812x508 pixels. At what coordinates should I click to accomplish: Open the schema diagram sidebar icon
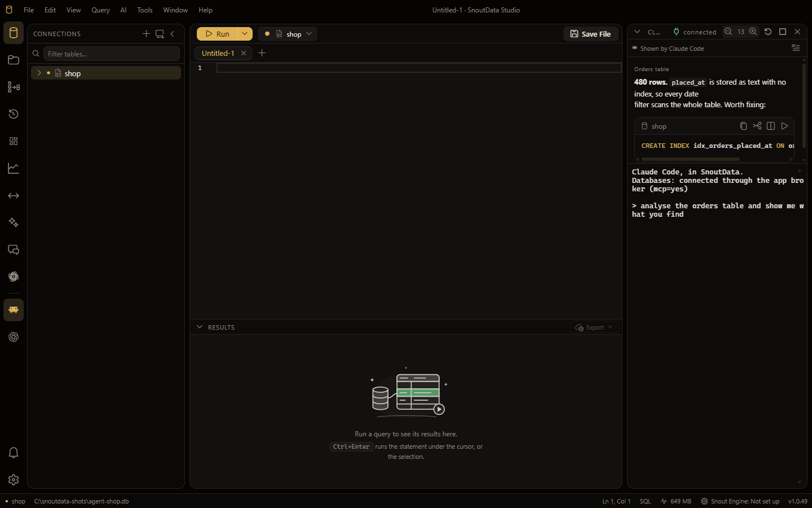pos(14,87)
